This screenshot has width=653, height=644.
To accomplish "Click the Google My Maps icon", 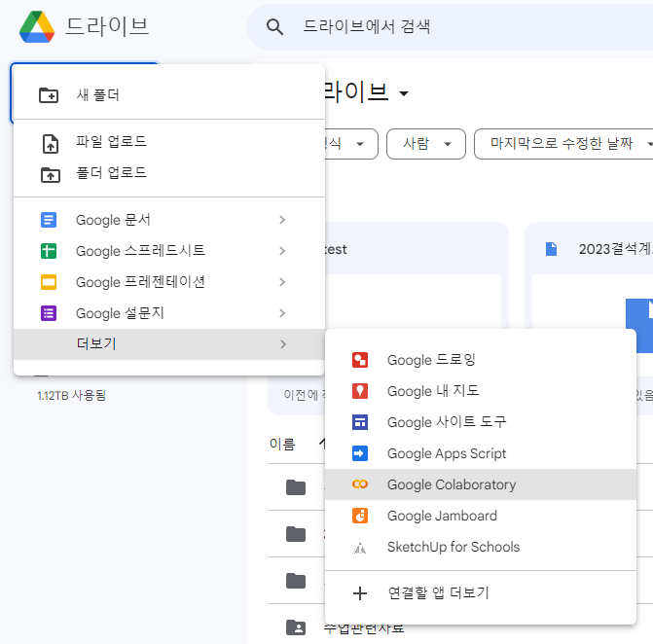I will (x=360, y=391).
